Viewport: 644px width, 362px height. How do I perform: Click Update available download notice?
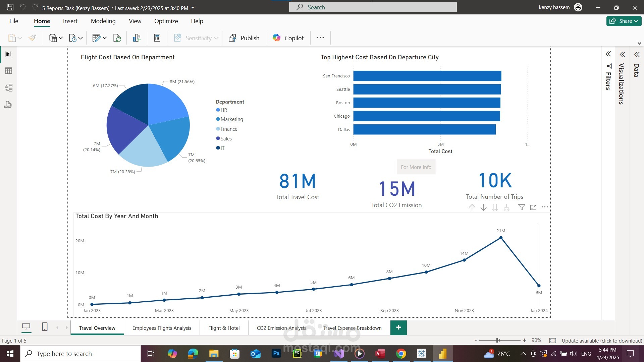coord(602,341)
